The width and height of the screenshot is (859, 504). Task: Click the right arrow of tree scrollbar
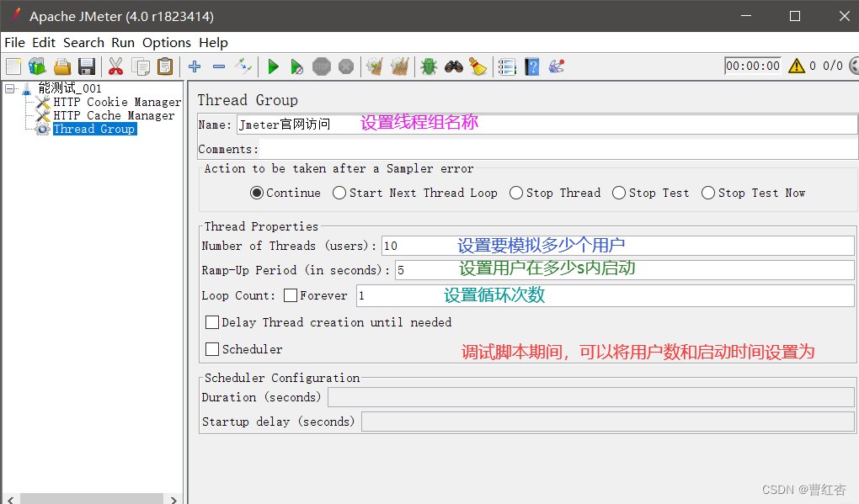(x=173, y=499)
